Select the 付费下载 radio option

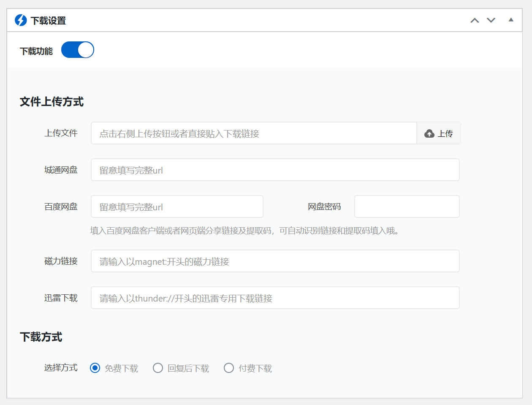pos(229,368)
